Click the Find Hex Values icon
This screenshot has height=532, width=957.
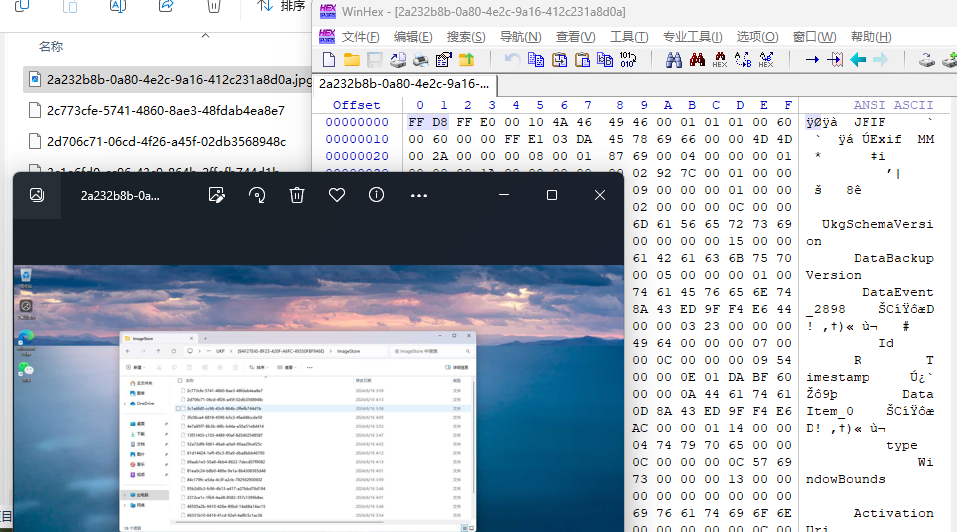pos(719,60)
